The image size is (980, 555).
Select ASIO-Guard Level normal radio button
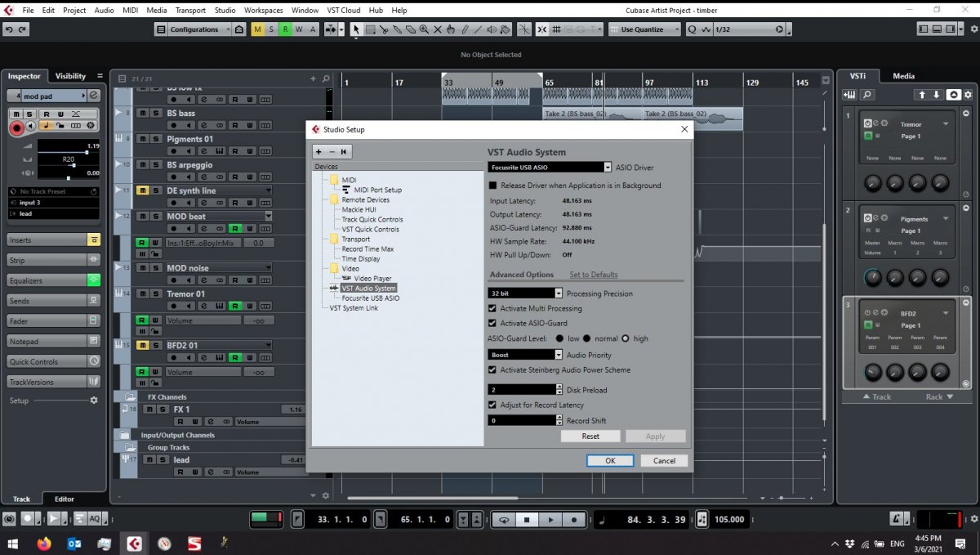pos(586,338)
